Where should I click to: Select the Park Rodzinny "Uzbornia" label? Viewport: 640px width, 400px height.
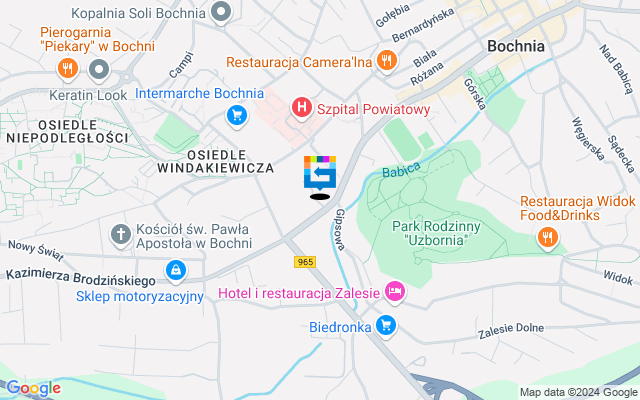tap(436, 233)
